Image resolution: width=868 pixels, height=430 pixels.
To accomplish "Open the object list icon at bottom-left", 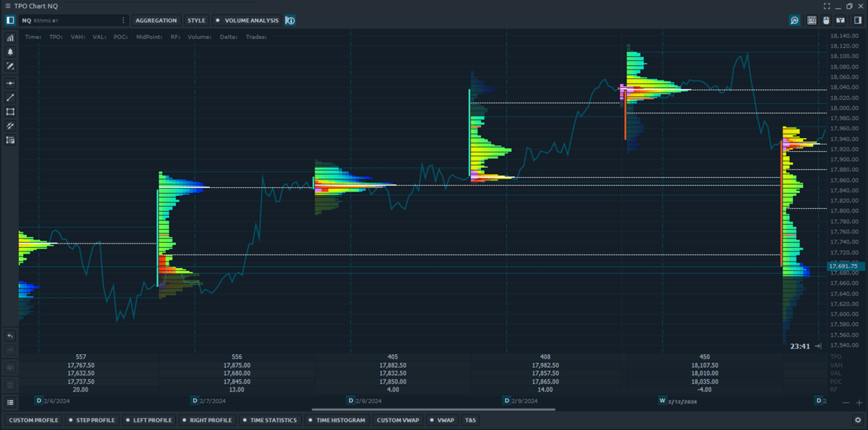I will click(x=10, y=402).
